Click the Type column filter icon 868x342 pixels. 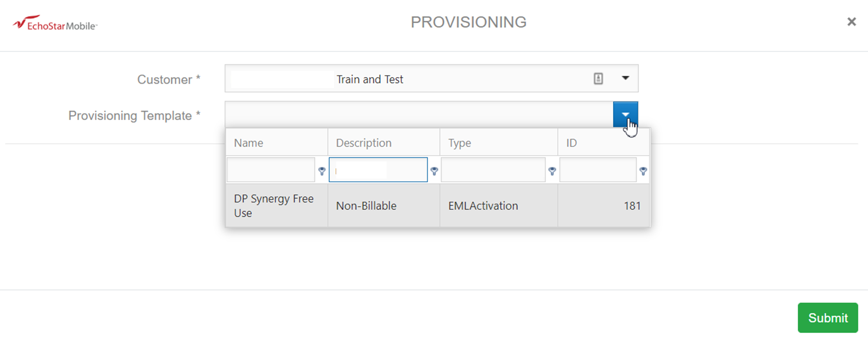pos(552,171)
